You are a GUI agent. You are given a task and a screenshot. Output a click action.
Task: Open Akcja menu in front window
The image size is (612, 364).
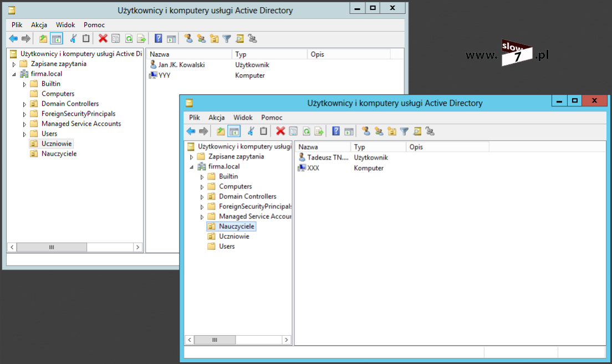point(216,117)
